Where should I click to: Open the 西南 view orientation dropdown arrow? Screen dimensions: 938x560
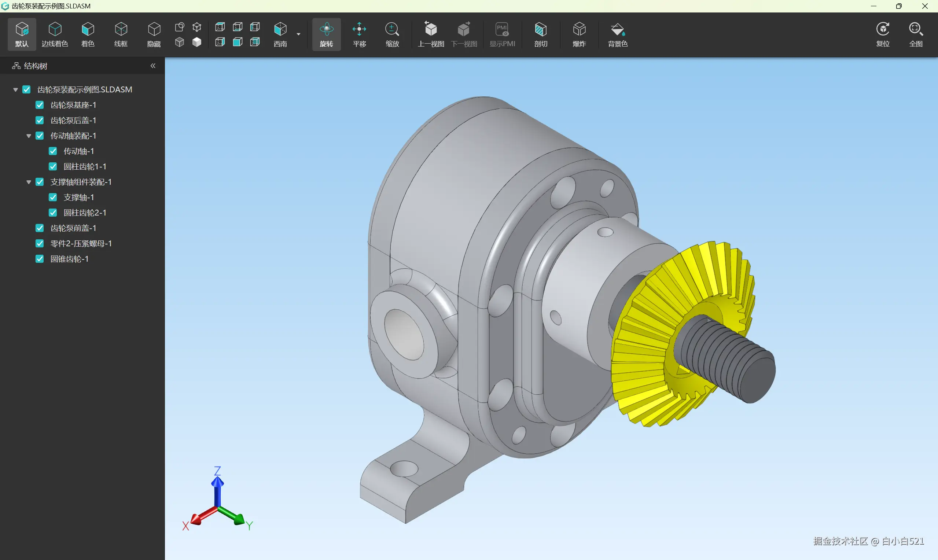pyautogui.click(x=298, y=34)
